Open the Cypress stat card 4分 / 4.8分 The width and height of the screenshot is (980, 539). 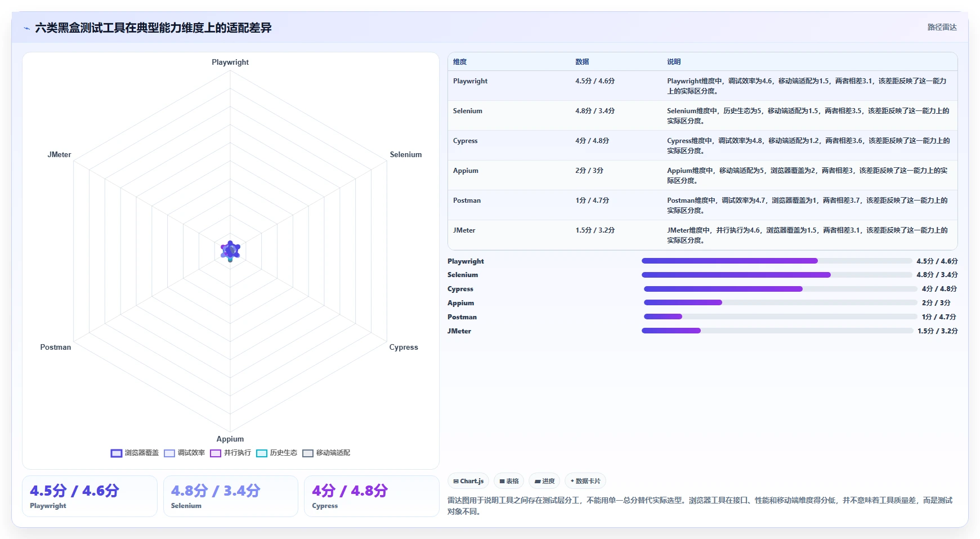pyautogui.click(x=372, y=496)
